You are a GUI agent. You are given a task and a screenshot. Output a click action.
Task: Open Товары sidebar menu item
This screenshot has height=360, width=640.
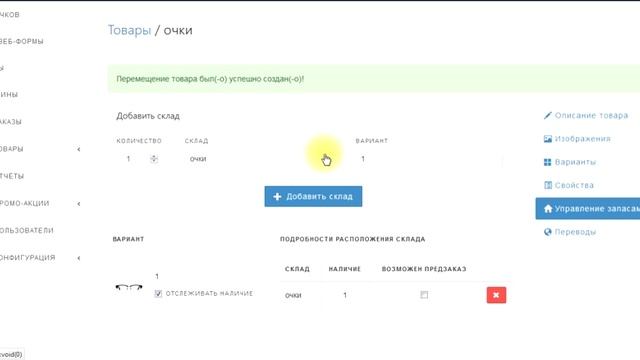click(x=11, y=149)
